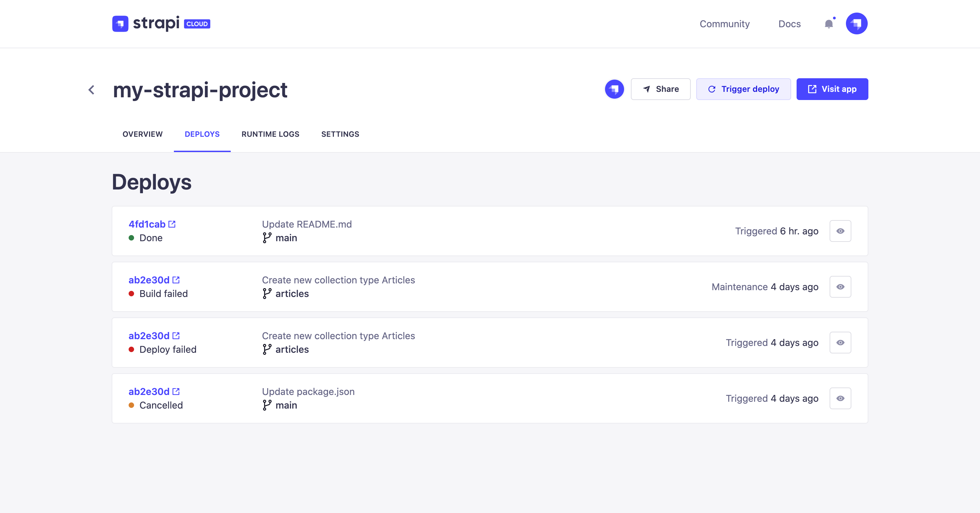This screenshot has width=980, height=513.
Task: Open commit 4fd1cab via its external link icon
Action: [172, 224]
